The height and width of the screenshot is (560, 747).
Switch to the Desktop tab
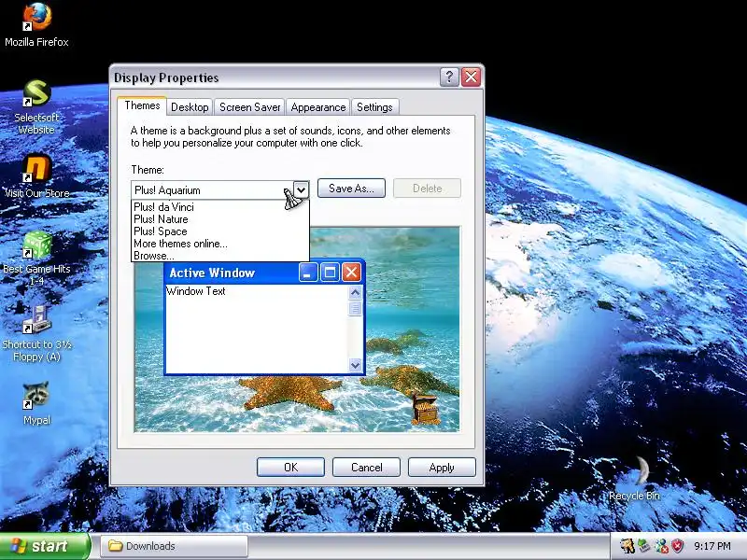point(190,107)
